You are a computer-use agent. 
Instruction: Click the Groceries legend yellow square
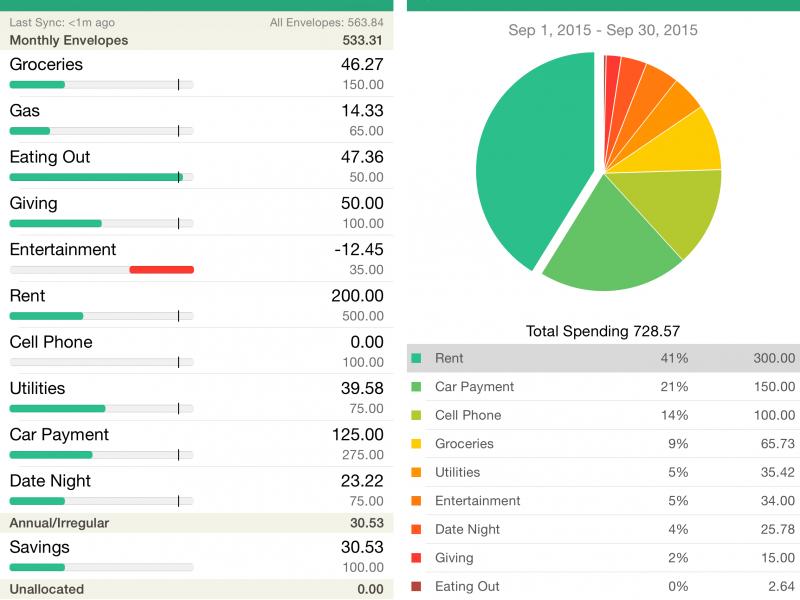coord(416,444)
